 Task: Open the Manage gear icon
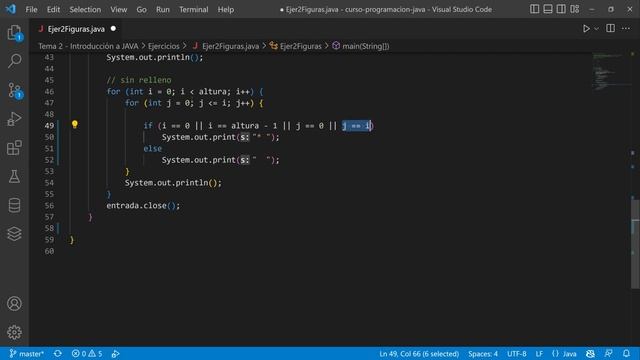click(x=14, y=332)
